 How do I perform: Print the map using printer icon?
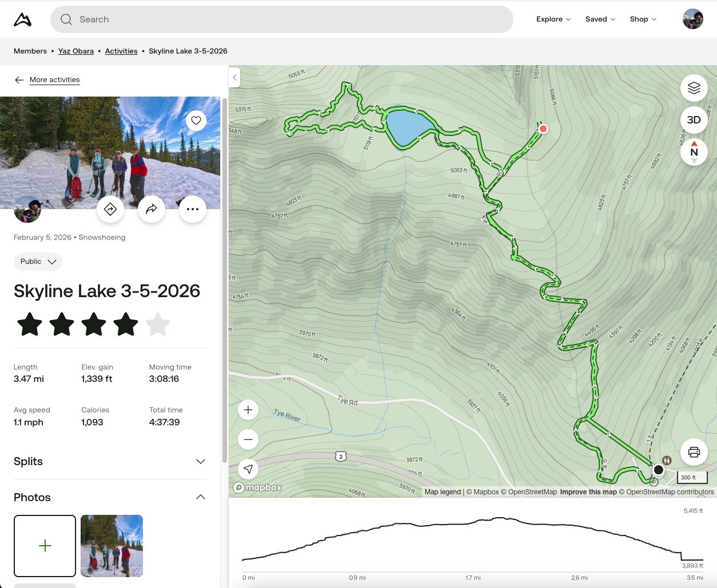point(694,452)
